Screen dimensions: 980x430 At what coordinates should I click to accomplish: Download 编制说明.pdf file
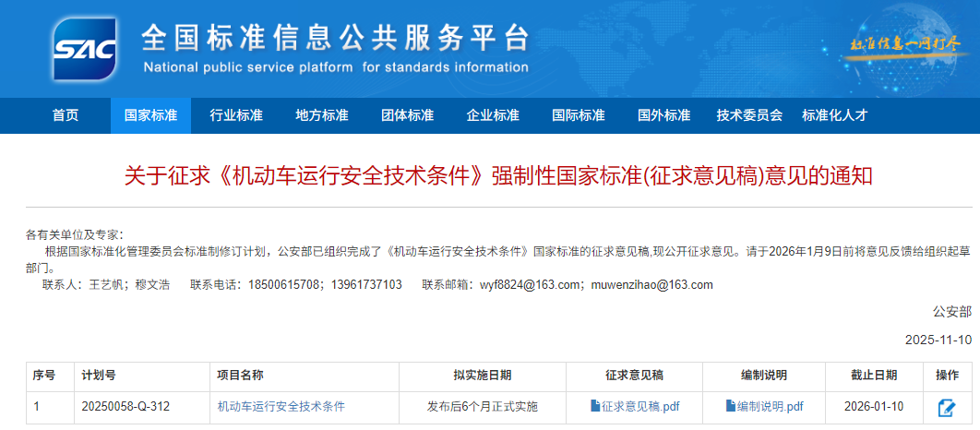(770, 407)
